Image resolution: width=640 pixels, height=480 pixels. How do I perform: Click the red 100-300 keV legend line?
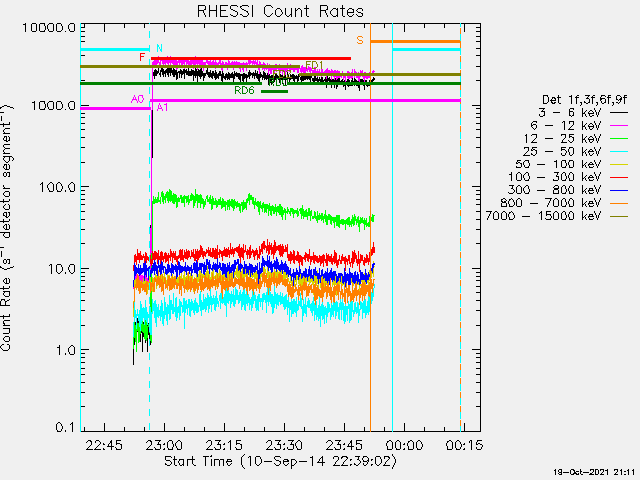tap(619, 177)
